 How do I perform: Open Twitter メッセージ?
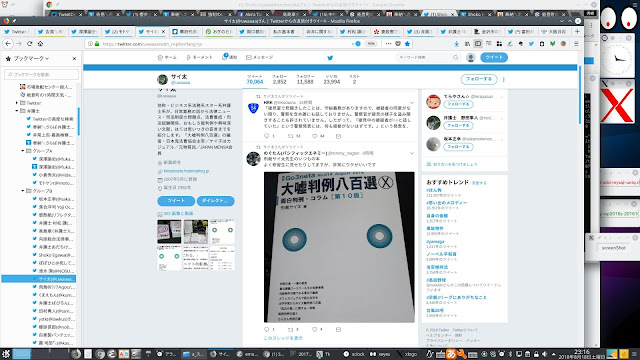[260, 58]
